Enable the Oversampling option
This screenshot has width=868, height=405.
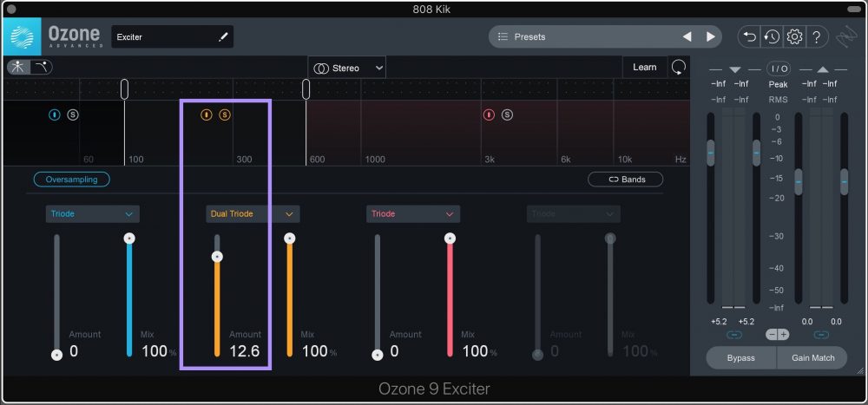point(72,180)
